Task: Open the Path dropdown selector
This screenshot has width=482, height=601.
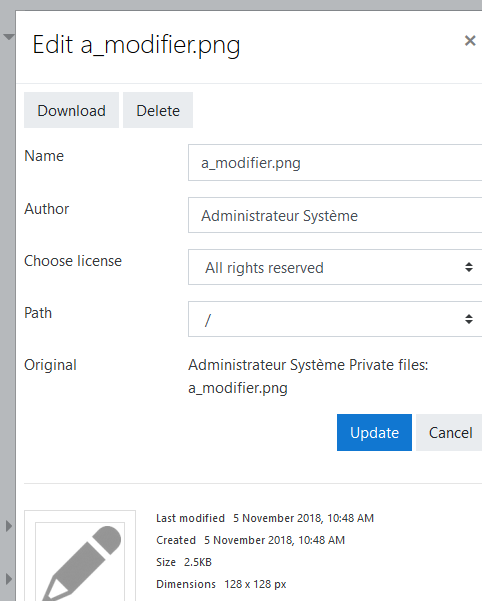Action: tap(335, 319)
